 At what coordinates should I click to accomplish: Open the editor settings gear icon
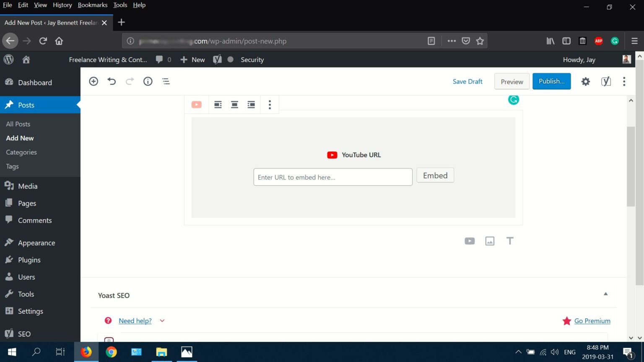(585, 81)
